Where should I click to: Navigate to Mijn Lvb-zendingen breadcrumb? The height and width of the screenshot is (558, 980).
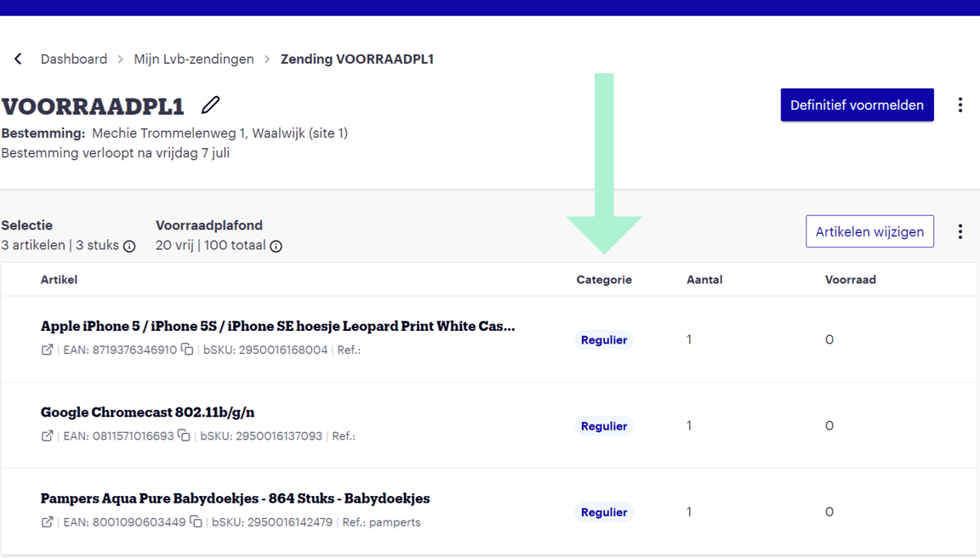tap(194, 59)
